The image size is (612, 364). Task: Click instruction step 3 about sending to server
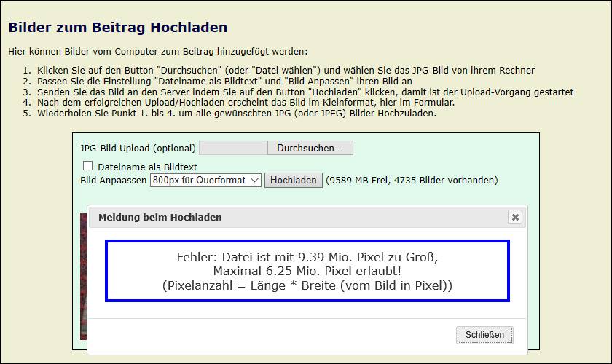305,92
